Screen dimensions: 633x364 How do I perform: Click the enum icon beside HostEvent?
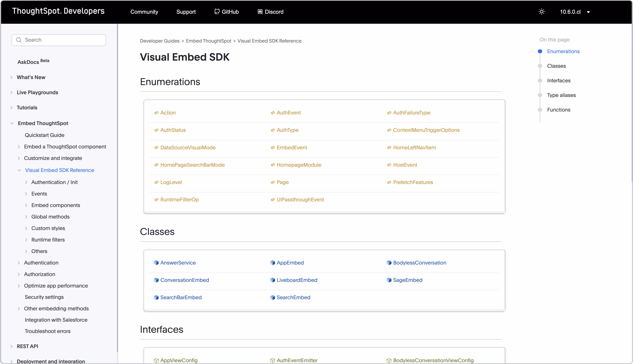pos(389,165)
